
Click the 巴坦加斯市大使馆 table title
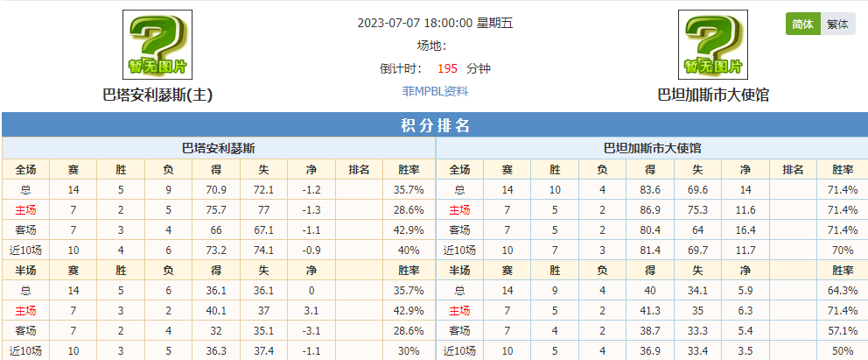click(652, 148)
